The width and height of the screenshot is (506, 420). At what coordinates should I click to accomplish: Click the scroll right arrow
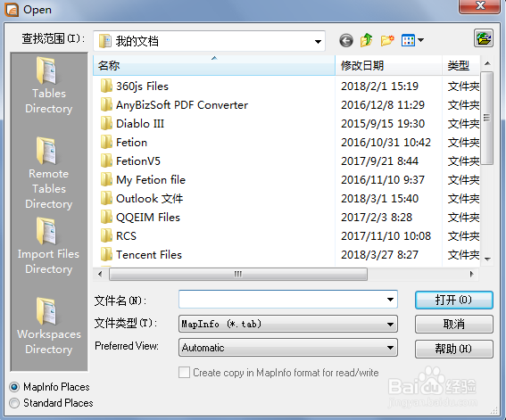pos(472,275)
